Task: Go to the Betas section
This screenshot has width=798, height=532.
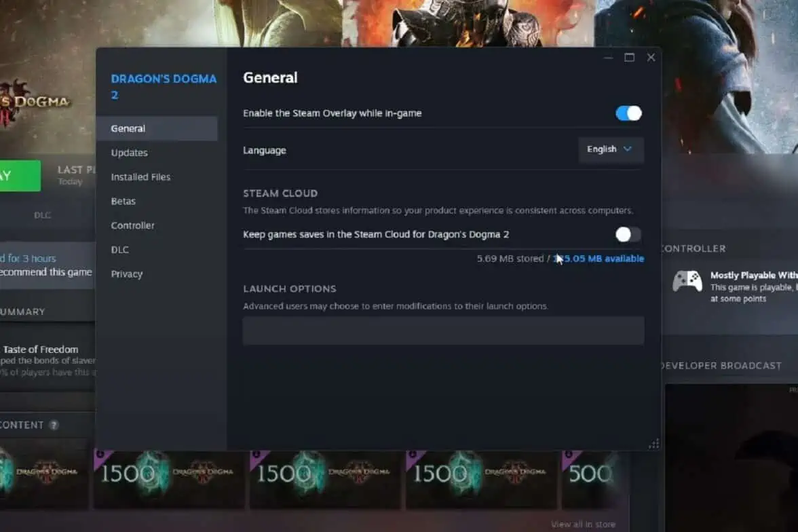Action: coord(123,202)
